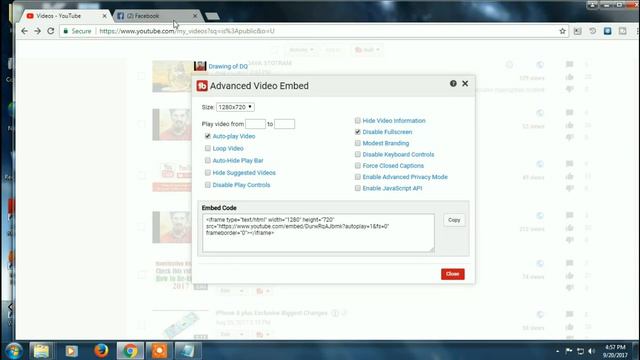Click the Disable Fullscreen label text

click(387, 132)
